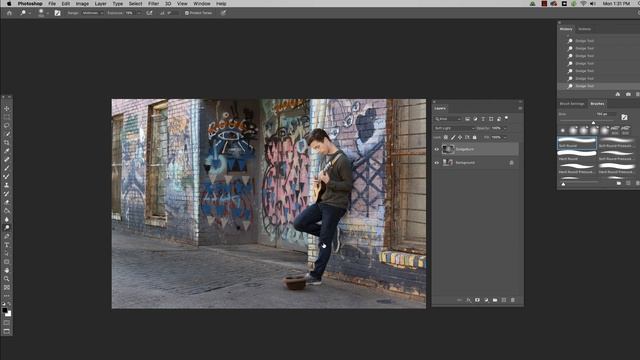This screenshot has width=640, height=360.
Task: Click the brush Size value field
Action: pos(605,114)
